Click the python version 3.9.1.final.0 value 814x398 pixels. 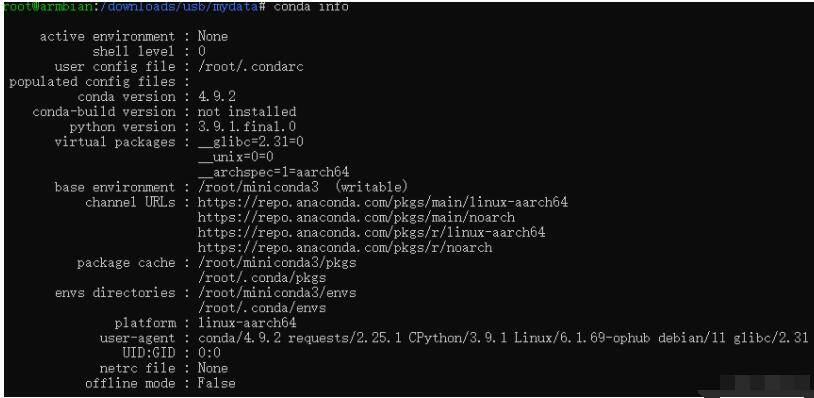(247, 127)
